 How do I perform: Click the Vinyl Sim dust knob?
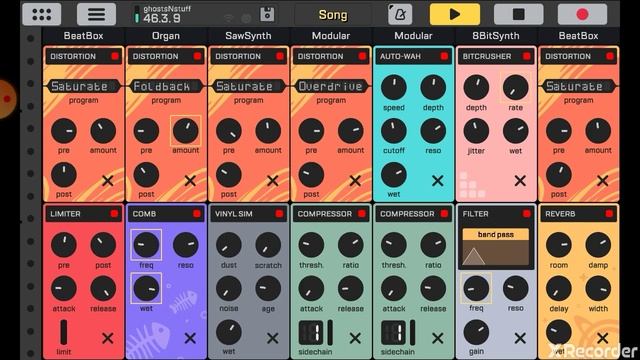pos(229,245)
